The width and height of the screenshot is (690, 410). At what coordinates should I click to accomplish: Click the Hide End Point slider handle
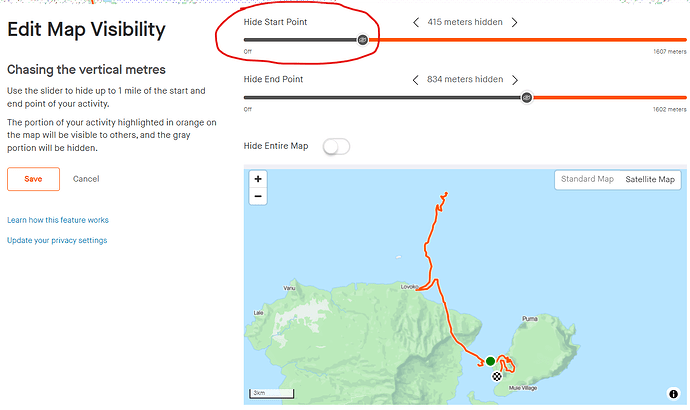pos(527,98)
